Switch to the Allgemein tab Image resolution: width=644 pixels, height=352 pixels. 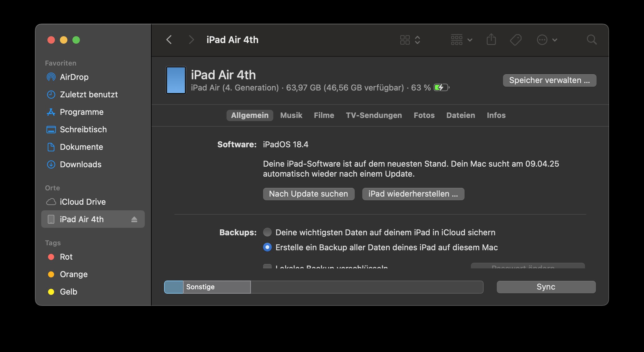click(x=250, y=115)
